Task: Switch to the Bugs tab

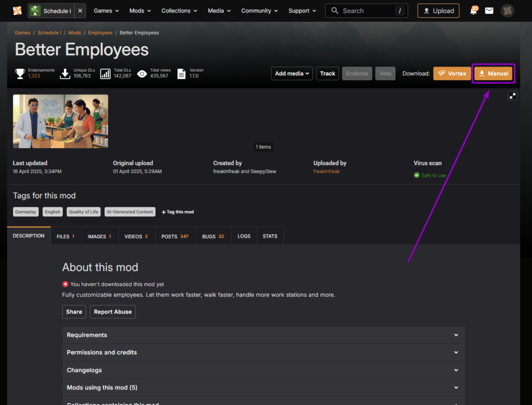Action: 214,236
